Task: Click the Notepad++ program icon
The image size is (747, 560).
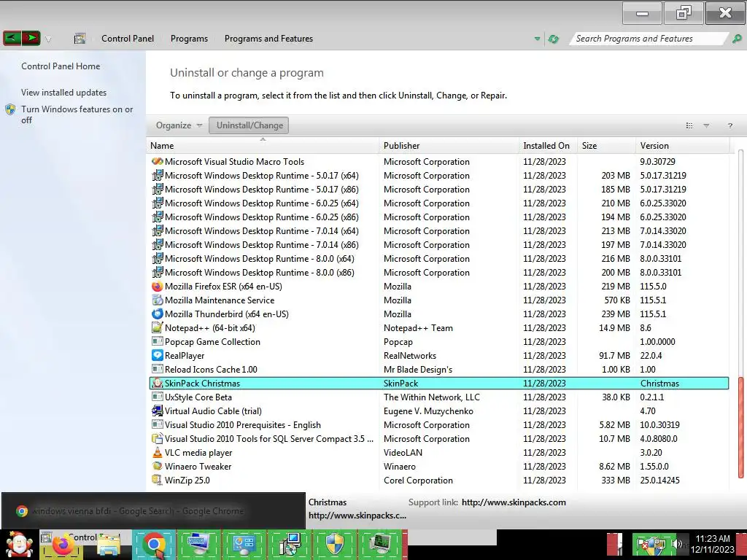Action: (x=158, y=327)
